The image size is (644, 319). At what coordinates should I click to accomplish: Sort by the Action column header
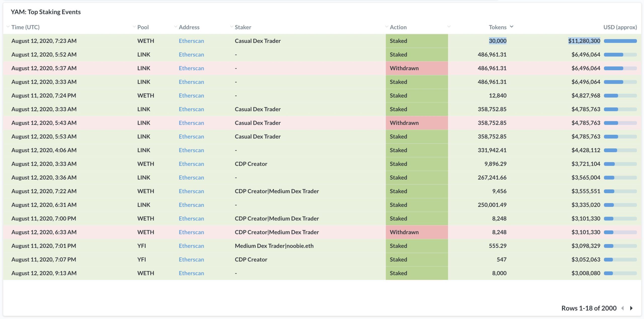click(398, 27)
